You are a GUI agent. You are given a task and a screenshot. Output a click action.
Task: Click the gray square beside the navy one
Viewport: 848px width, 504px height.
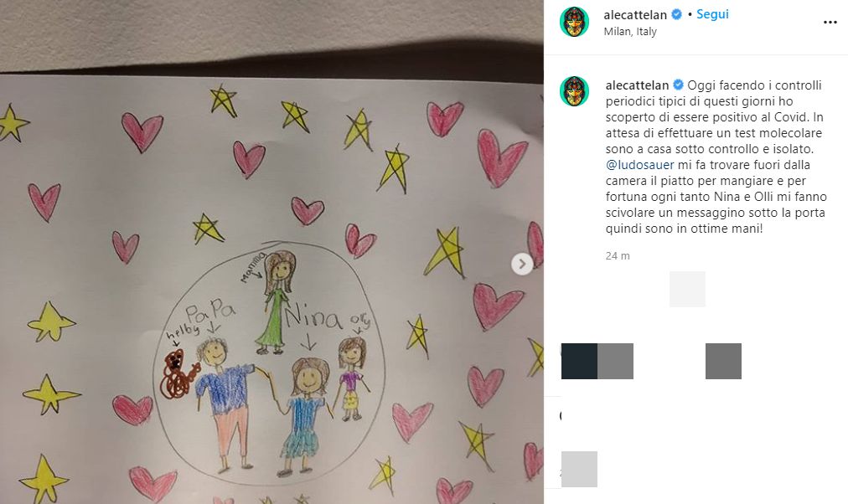click(615, 362)
